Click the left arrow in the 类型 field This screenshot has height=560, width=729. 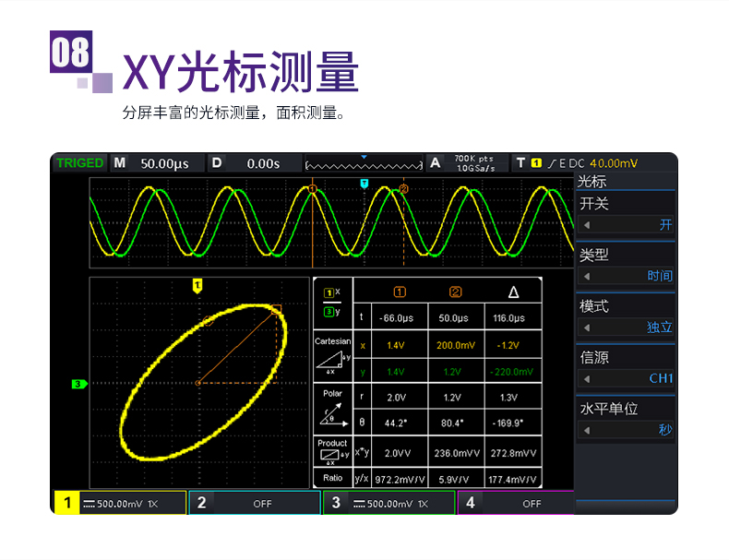(x=587, y=276)
